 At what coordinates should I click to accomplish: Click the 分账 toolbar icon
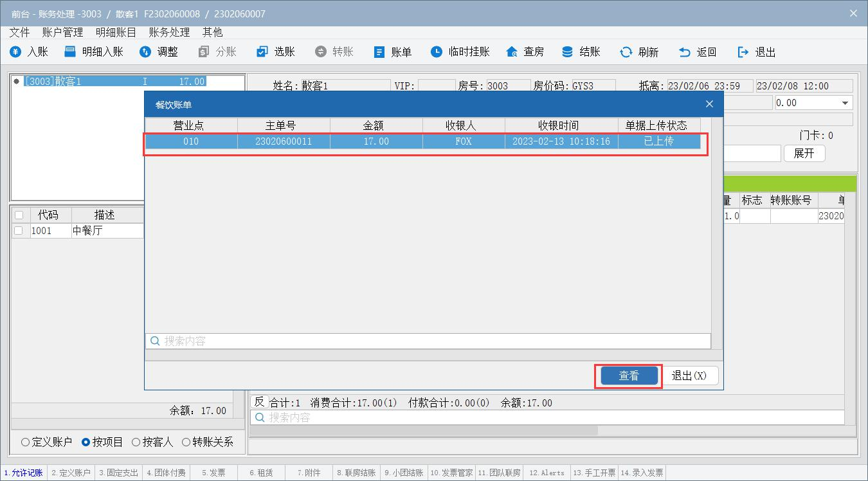click(x=204, y=52)
